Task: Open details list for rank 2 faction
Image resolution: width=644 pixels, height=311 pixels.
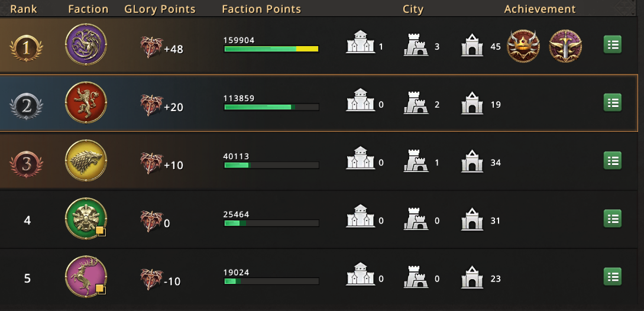Action: [613, 103]
